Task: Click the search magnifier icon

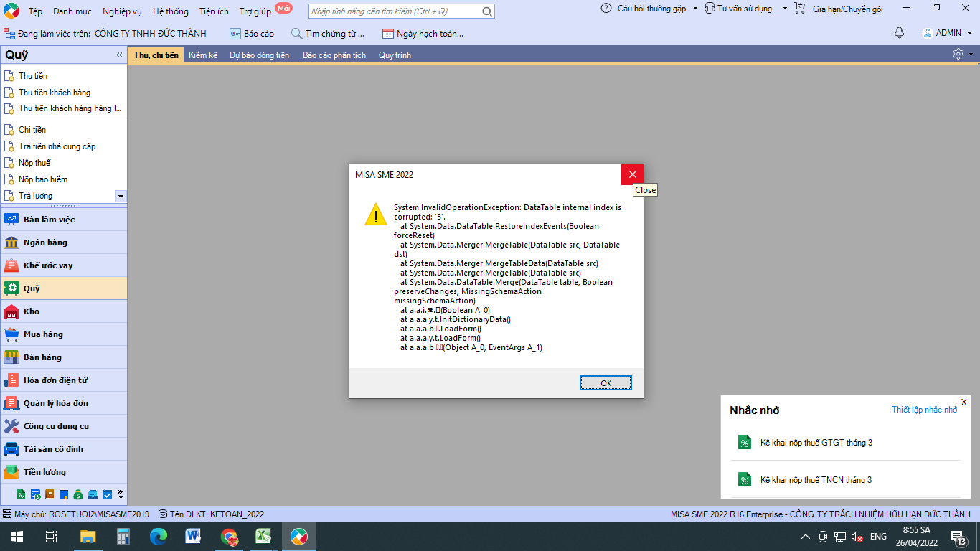Action: (487, 11)
